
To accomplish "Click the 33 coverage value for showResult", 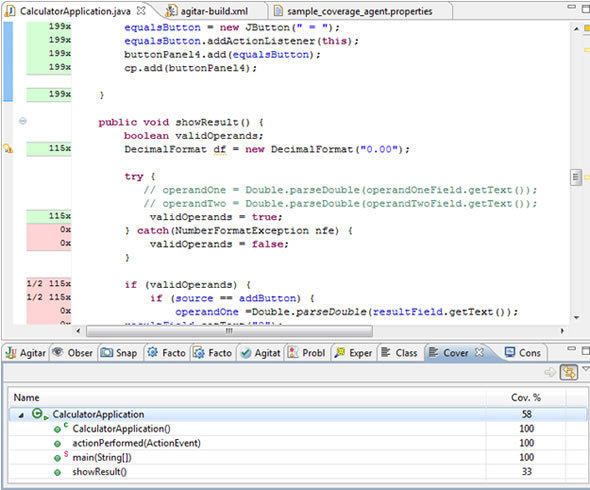I will point(526,472).
